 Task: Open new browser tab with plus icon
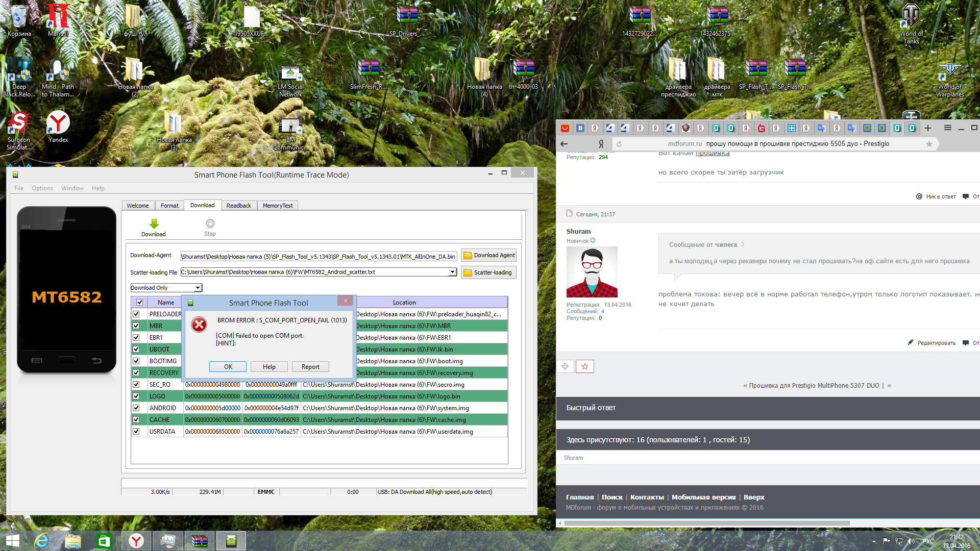coord(928,128)
